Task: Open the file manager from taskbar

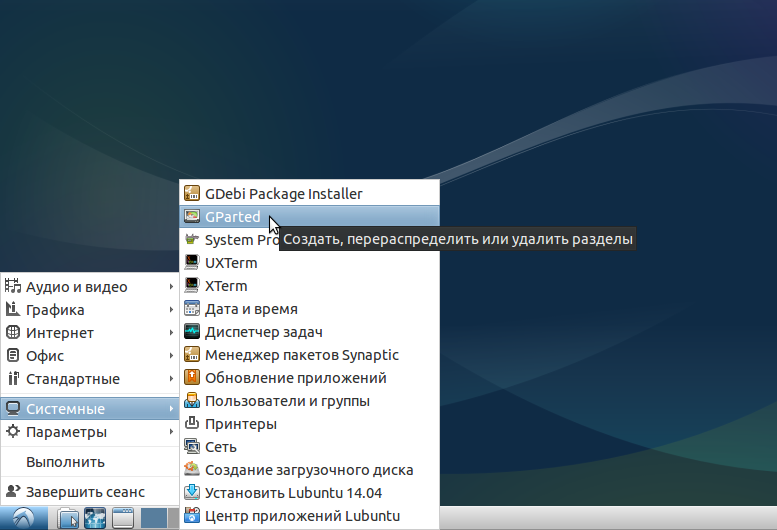Action: [68, 519]
